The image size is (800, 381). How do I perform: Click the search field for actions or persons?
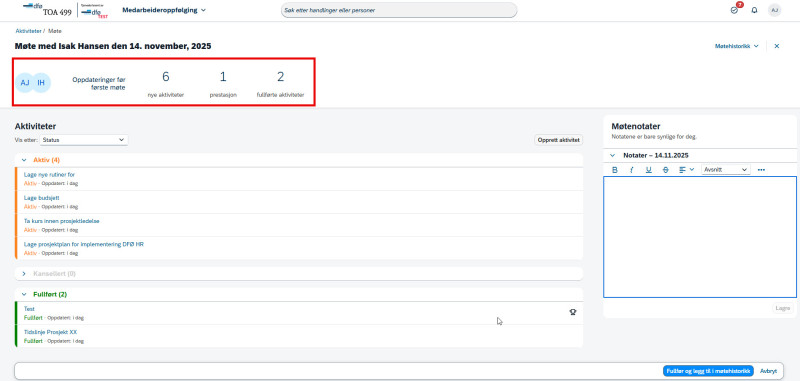click(x=399, y=10)
